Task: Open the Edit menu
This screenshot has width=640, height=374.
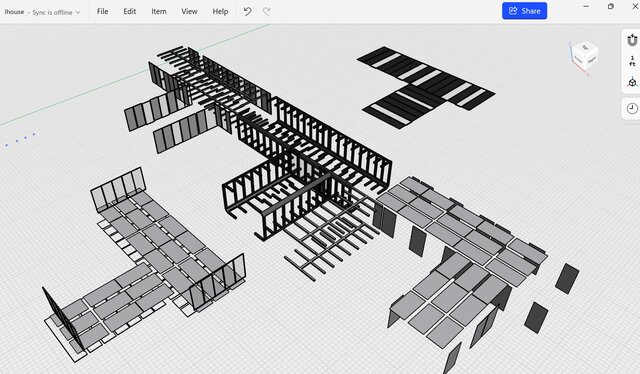Action: coord(130,11)
